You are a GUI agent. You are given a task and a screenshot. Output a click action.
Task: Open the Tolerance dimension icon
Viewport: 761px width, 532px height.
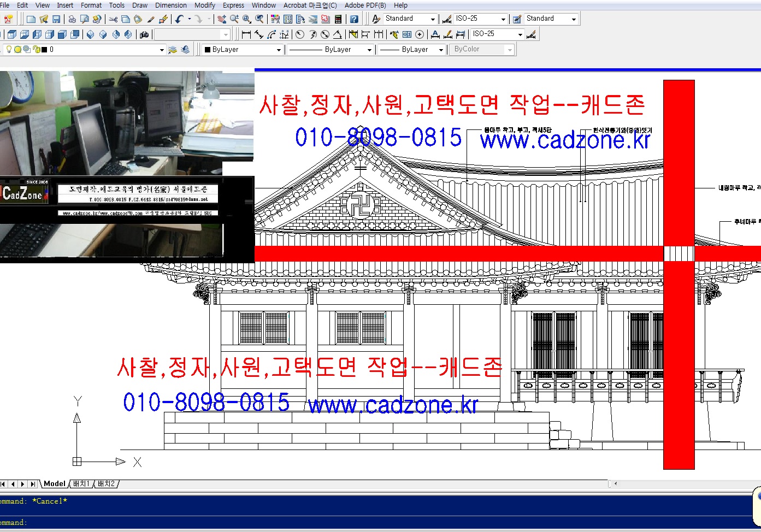pos(407,34)
